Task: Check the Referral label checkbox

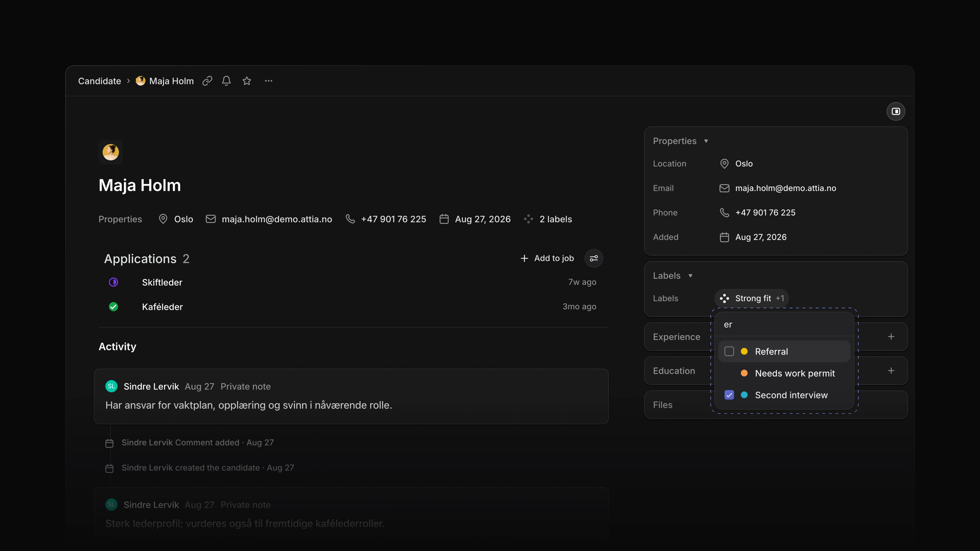Action: [729, 351]
